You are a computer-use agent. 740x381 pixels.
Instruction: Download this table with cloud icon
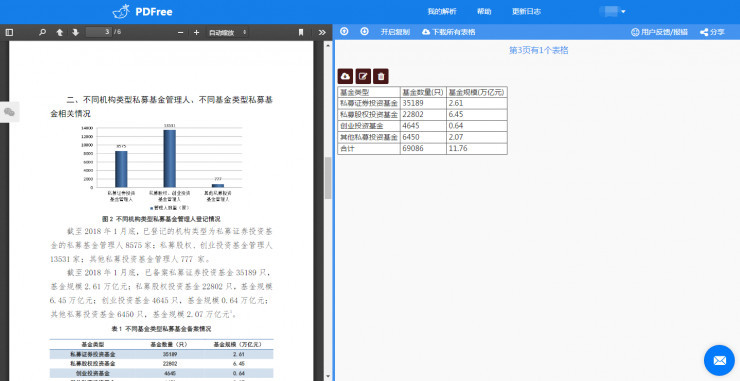[x=345, y=76]
